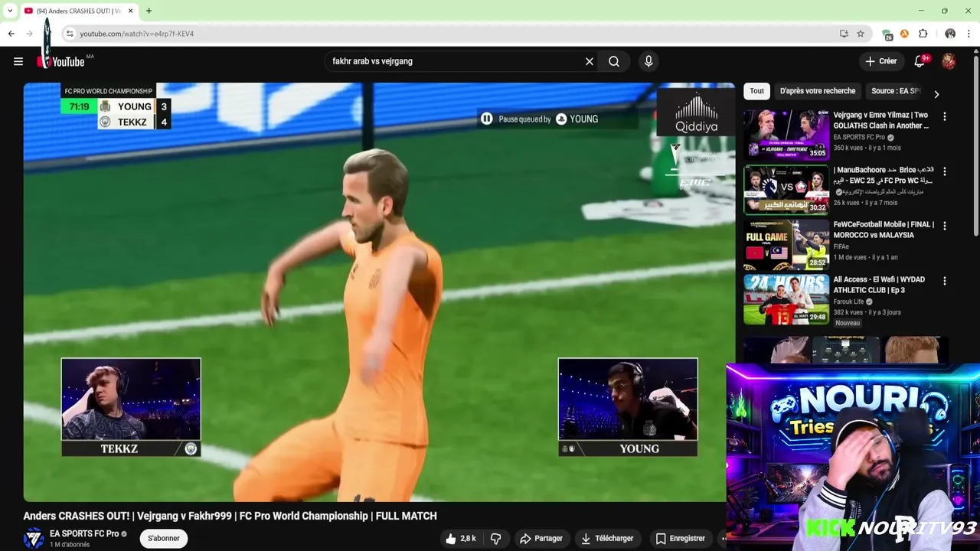
Task: Open options for Vejrgang v Emre Yilmaz
Action: [x=944, y=116]
